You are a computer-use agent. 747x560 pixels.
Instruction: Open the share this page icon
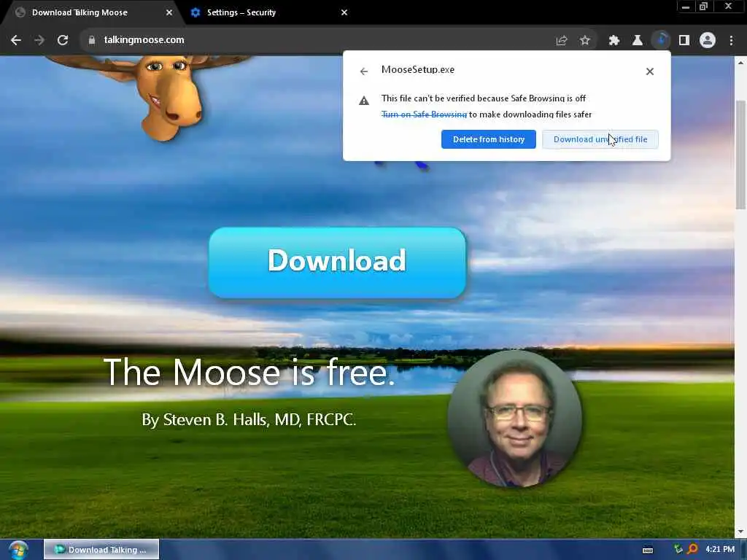[562, 41]
